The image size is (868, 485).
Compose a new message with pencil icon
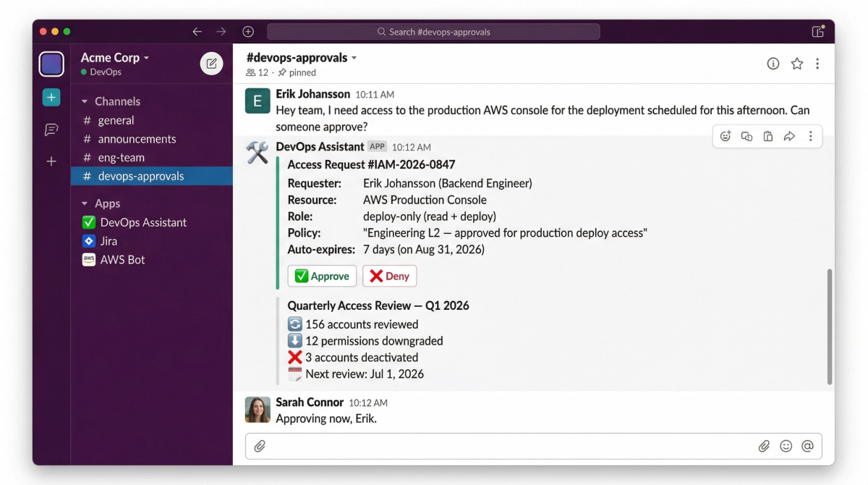[x=211, y=64]
